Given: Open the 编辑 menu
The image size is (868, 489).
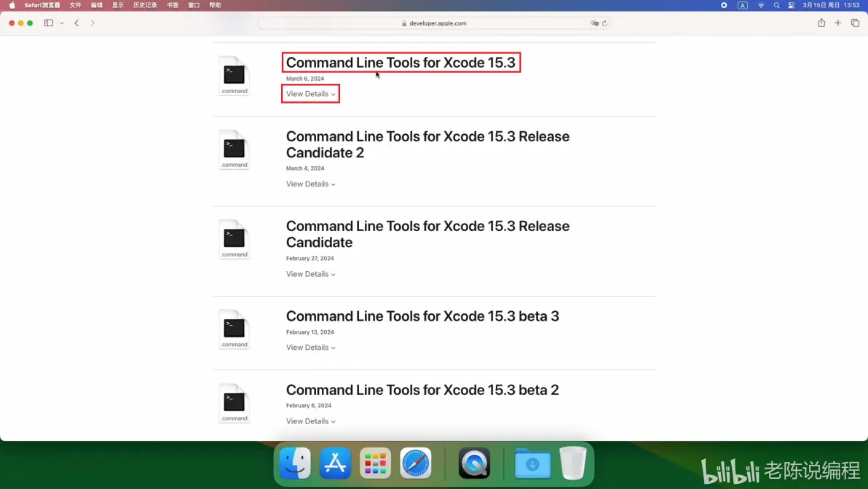Looking at the screenshot, I should [x=96, y=5].
